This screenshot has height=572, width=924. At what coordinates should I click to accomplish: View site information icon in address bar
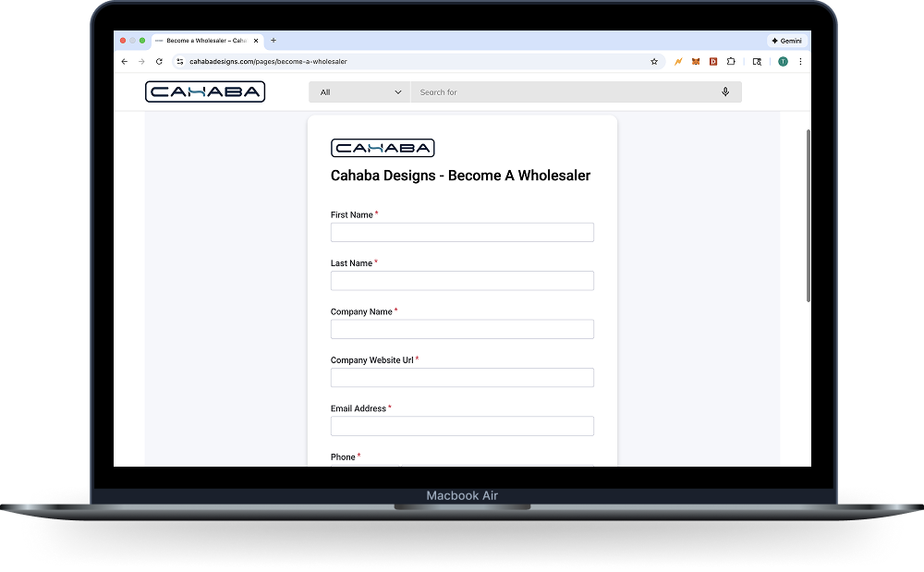click(x=180, y=62)
